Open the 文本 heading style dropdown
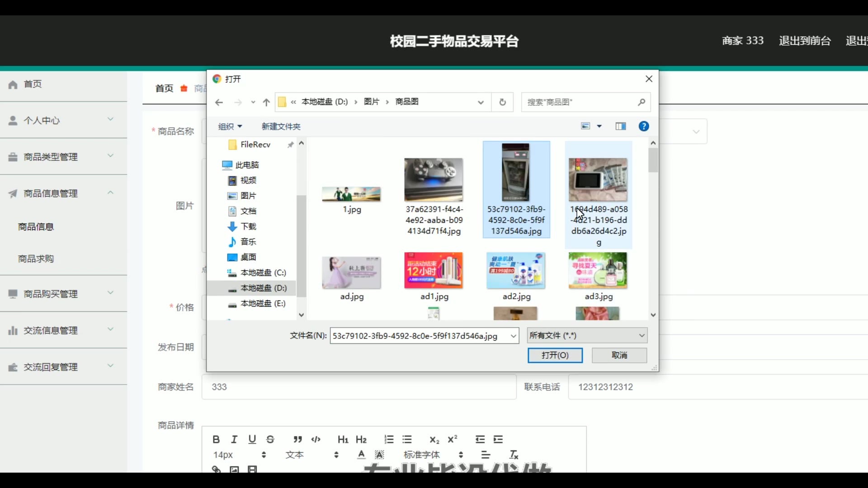Screen dimensions: 868x488 click(312, 455)
